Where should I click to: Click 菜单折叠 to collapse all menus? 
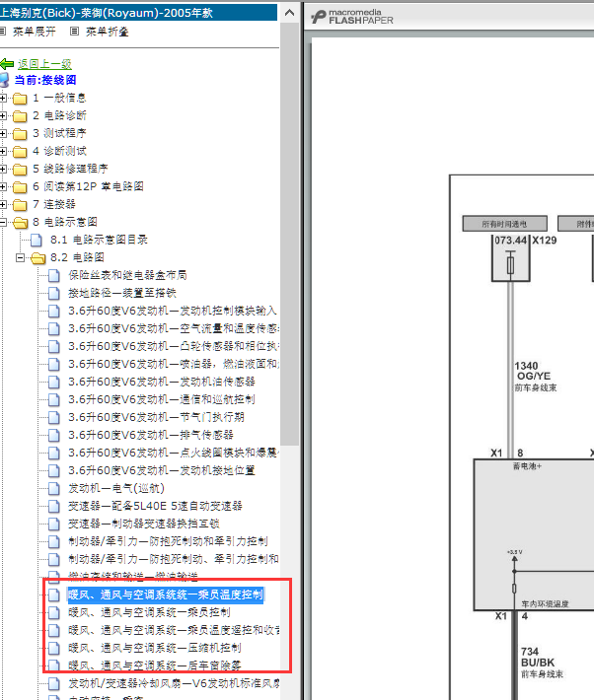108,32
